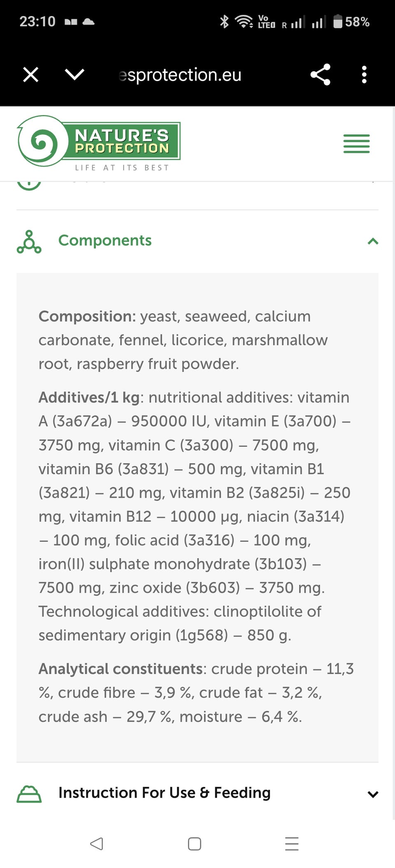Viewport: 395px width, 868px height.
Task: Tap the feeding bowl icon
Action: [29, 794]
